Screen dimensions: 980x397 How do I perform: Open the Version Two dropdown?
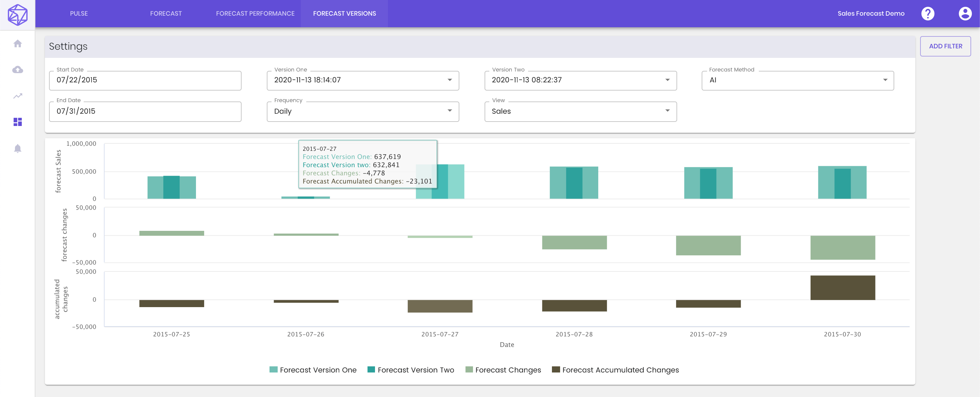581,80
